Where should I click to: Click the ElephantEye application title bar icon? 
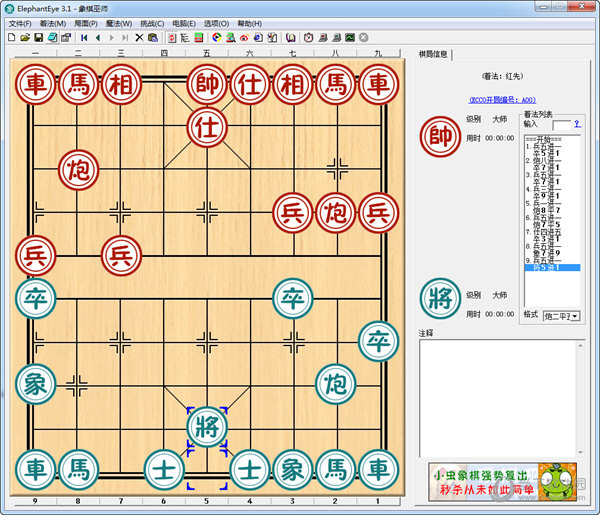point(10,8)
